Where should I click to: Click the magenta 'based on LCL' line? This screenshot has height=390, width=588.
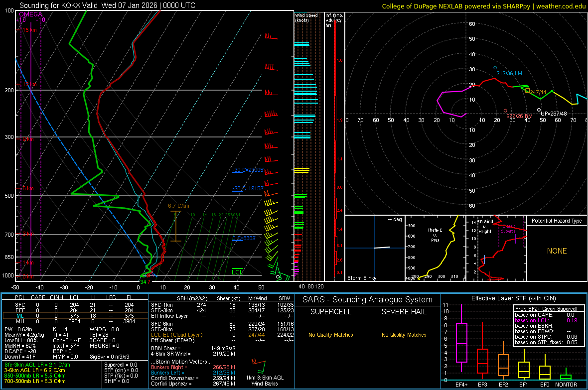[546, 320]
